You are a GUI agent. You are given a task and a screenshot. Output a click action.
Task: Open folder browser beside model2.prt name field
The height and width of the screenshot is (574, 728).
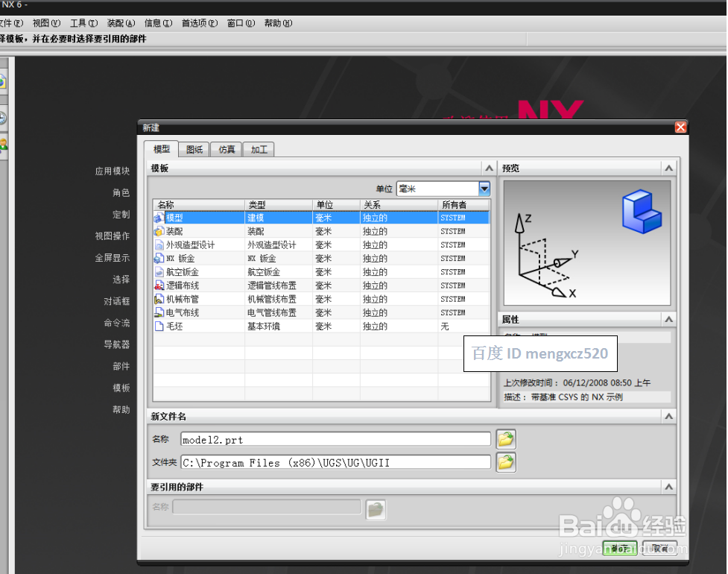[x=506, y=439]
